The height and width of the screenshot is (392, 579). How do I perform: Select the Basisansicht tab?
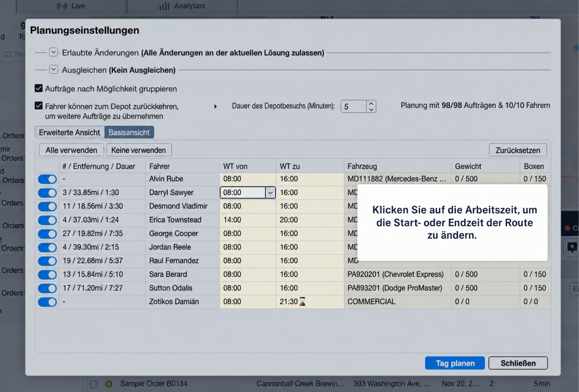pyautogui.click(x=129, y=132)
